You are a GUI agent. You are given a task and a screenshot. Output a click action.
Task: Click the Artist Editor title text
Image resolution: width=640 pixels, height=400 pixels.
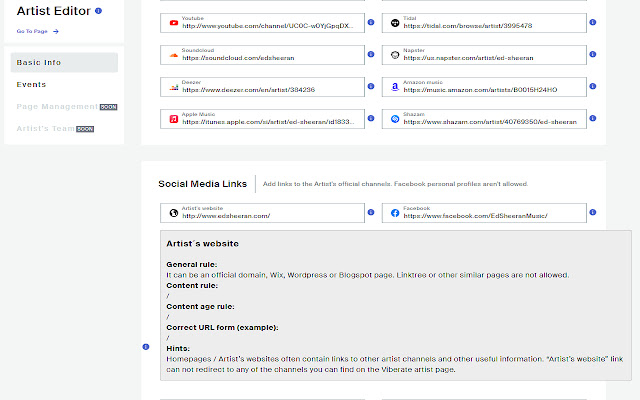pyautogui.click(x=53, y=11)
